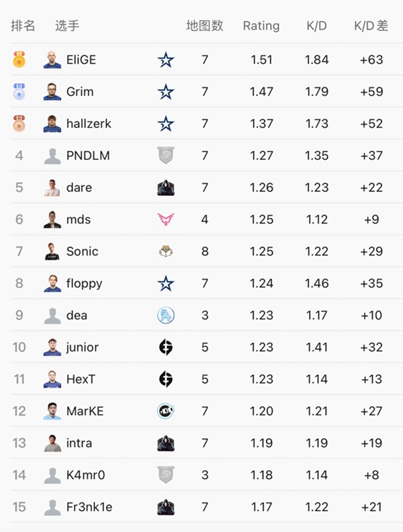The height and width of the screenshot is (532, 403).
Task: Click the silver medal icon beside Grim
Action: click(19, 91)
